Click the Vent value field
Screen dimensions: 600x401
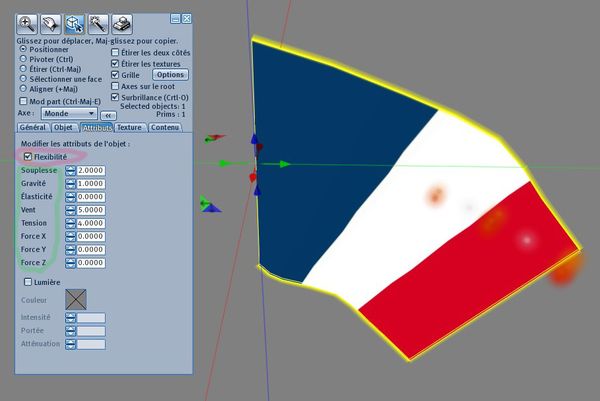[91, 210]
